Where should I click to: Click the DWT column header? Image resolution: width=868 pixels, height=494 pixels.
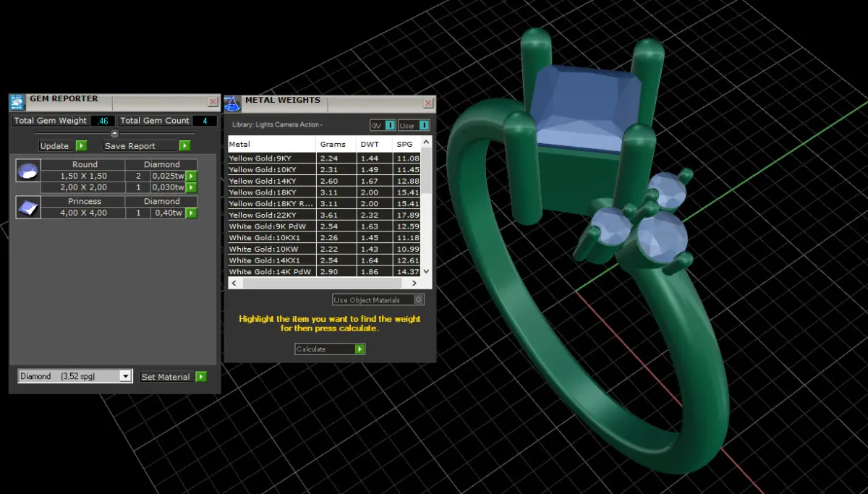tap(375, 144)
